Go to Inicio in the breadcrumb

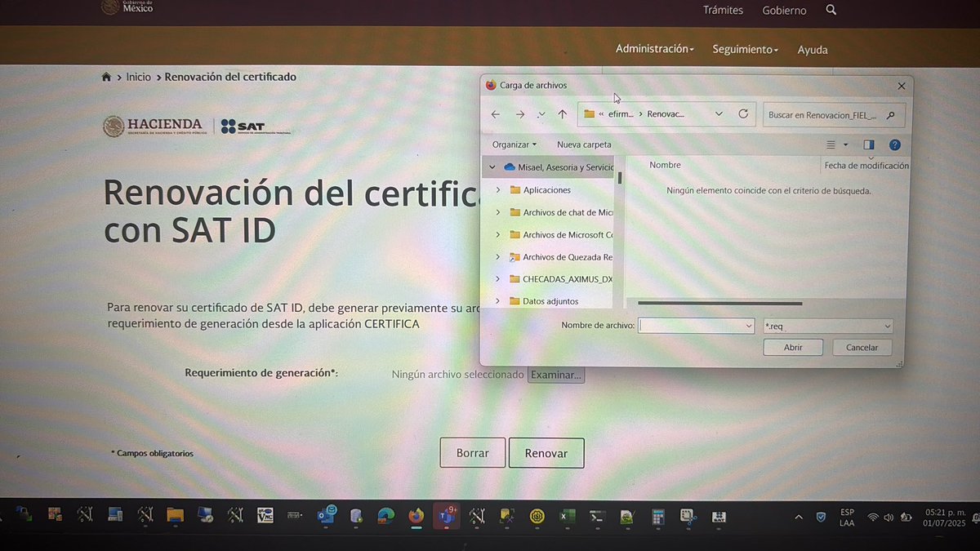pyautogui.click(x=139, y=77)
